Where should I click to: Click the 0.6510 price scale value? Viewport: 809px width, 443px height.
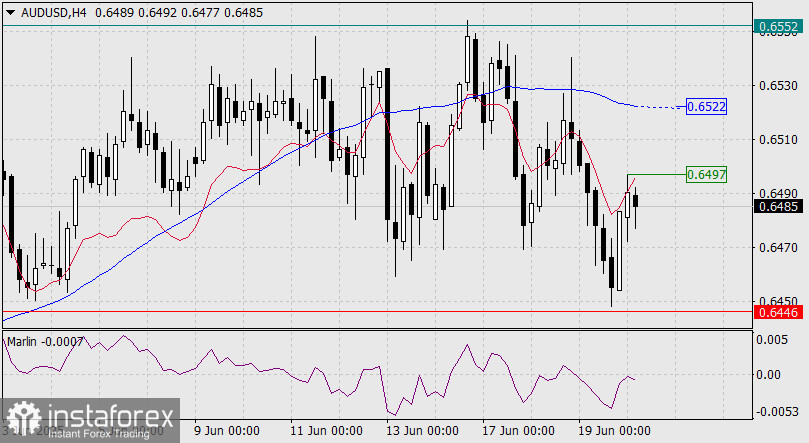778,140
